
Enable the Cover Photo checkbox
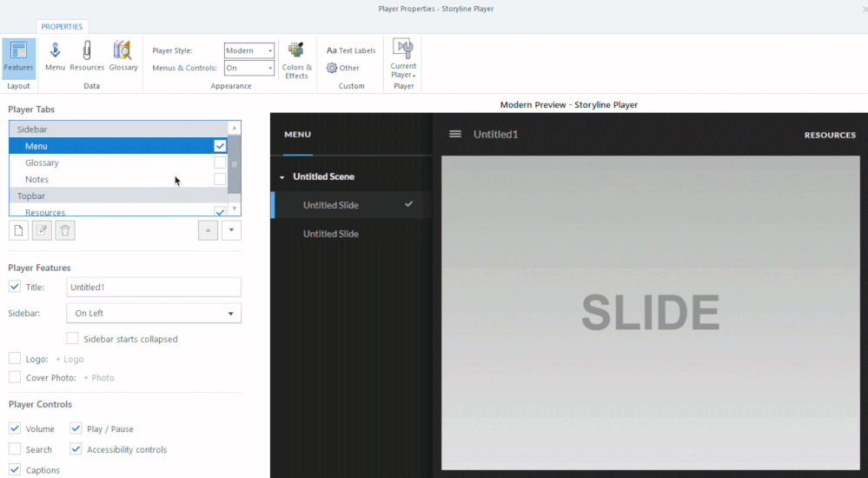15,377
